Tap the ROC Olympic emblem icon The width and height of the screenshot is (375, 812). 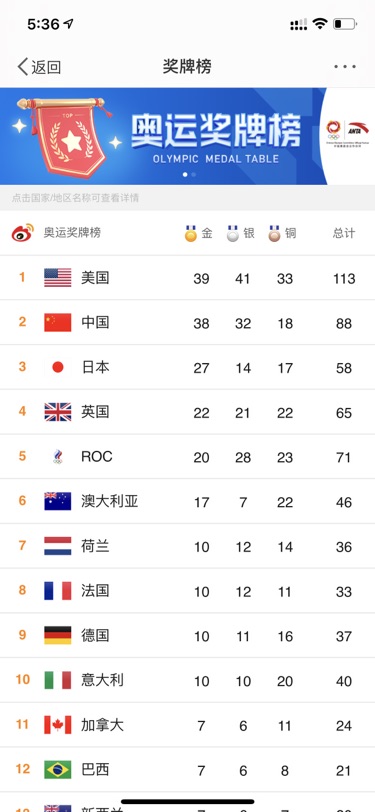pyautogui.click(x=57, y=456)
